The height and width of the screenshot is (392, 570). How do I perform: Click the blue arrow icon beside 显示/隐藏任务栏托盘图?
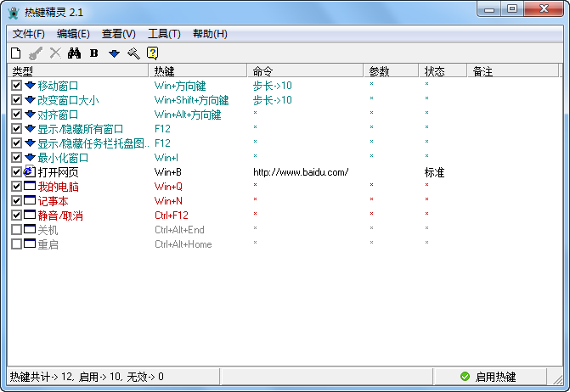tap(31, 143)
